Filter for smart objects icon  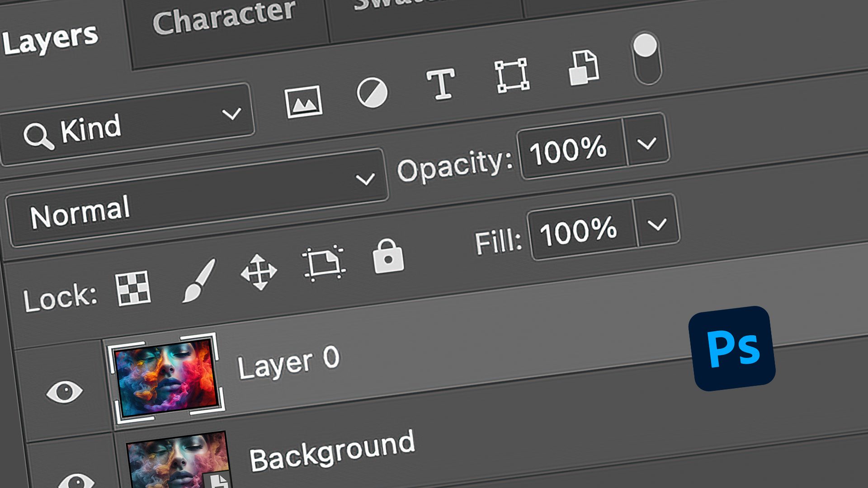[x=584, y=68]
